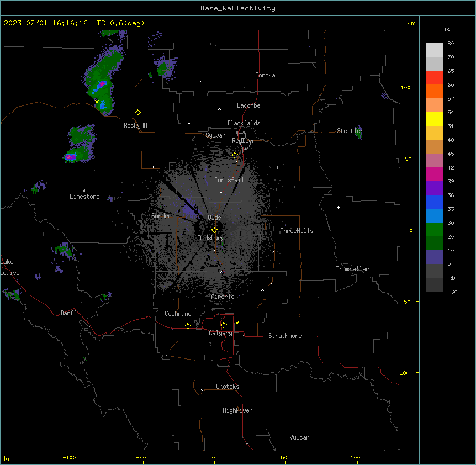The width and height of the screenshot is (476, 465).
Task: Click the Innisfail label
Action: pyautogui.click(x=229, y=180)
